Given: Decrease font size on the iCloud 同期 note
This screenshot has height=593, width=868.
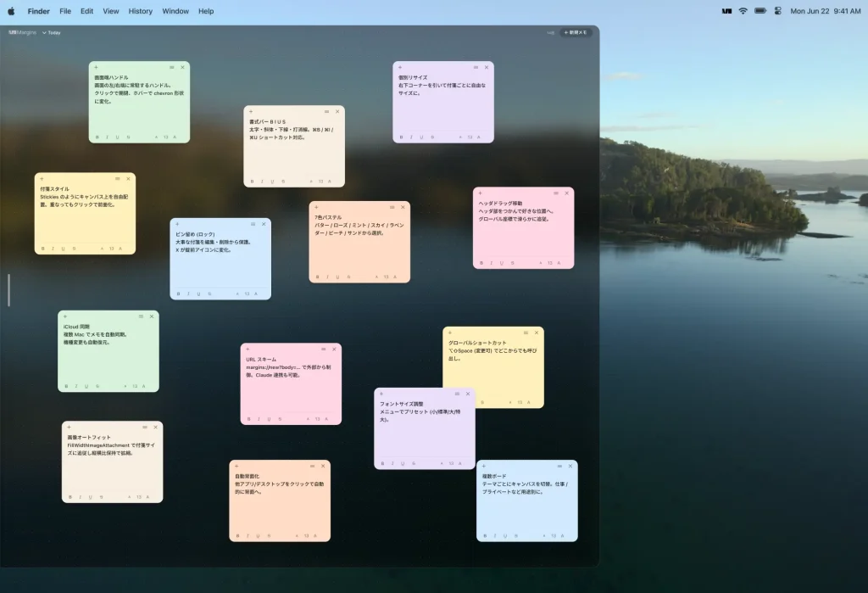Looking at the screenshot, I should pos(125,386).
